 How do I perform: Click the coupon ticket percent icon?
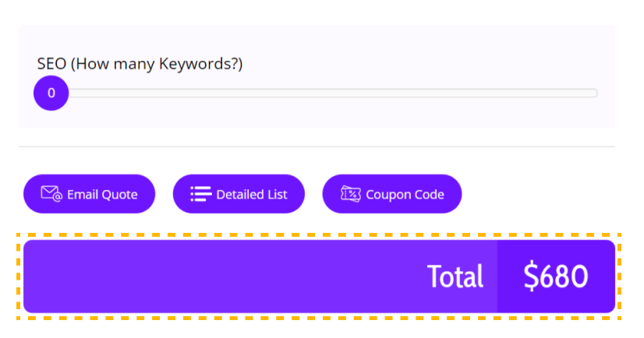tap(351, 194)
